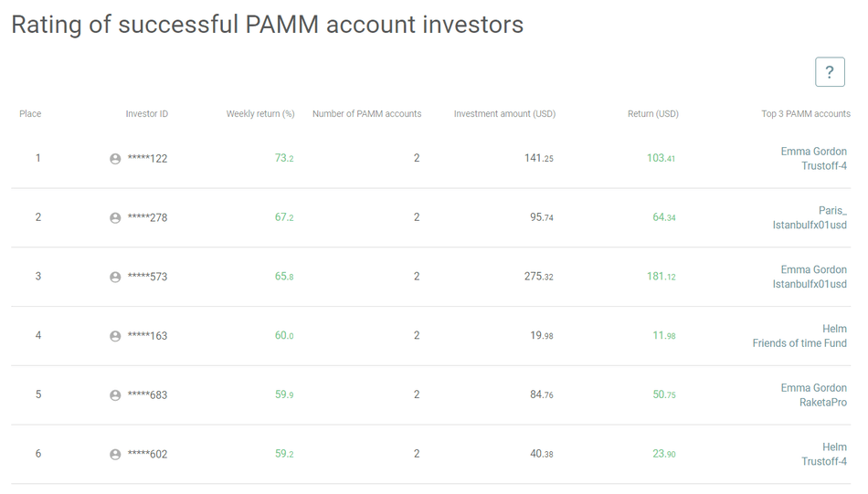Viewport: 868px width, 494px height.
Task: Open Trustoff-4 link in sixth row
Action: tap(823, 462)
